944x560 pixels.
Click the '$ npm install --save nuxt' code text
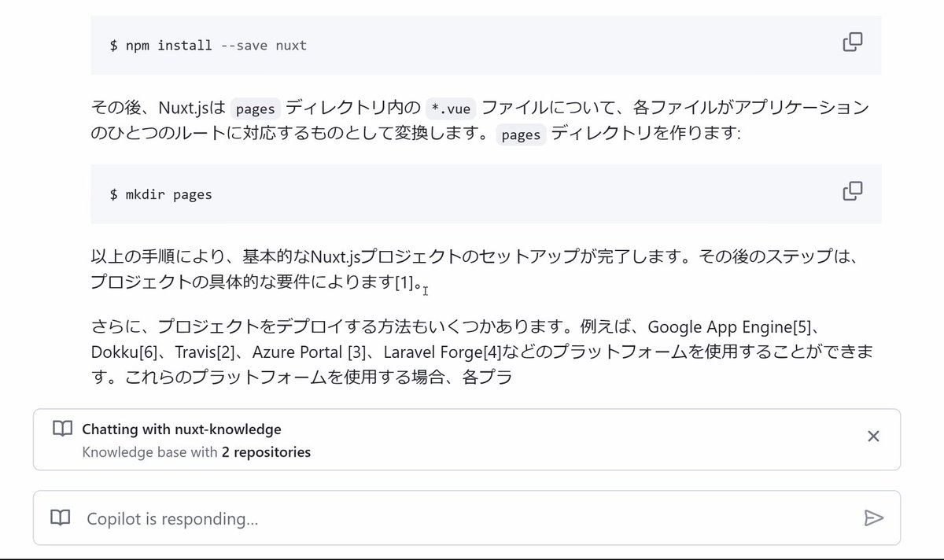(208, 46)
